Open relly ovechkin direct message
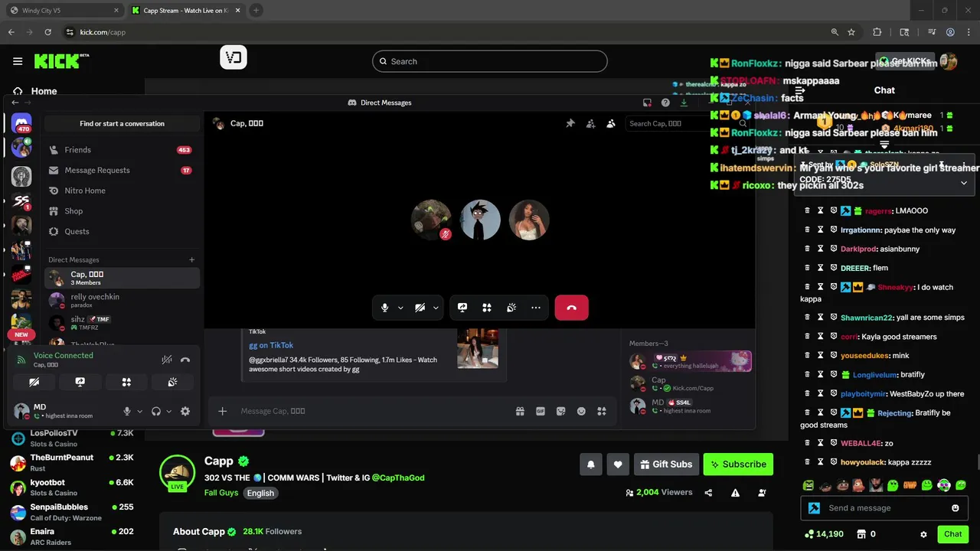The image size is (980, 551). (x=122, y=300)
